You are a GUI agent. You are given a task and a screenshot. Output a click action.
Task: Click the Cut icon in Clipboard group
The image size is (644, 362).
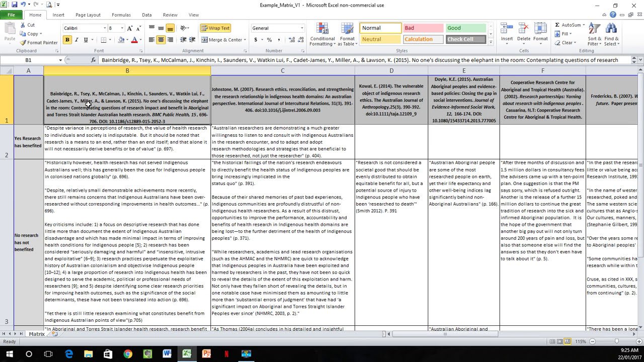tap(23, 25)
